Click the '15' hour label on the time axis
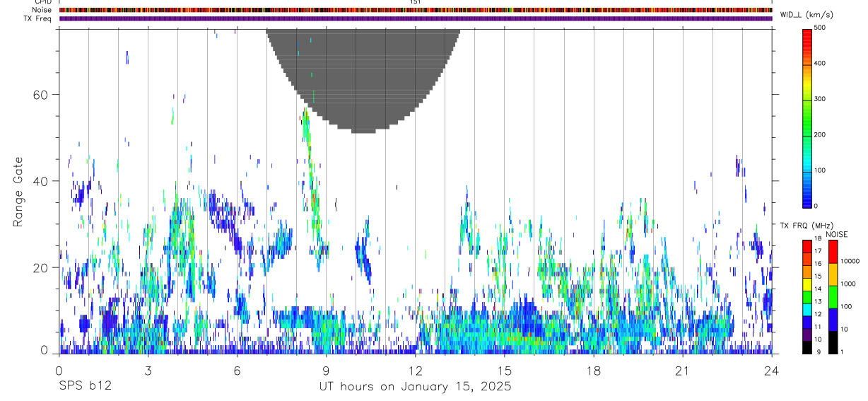Screen dimensions: 868x401 click(x=505, y=371)
